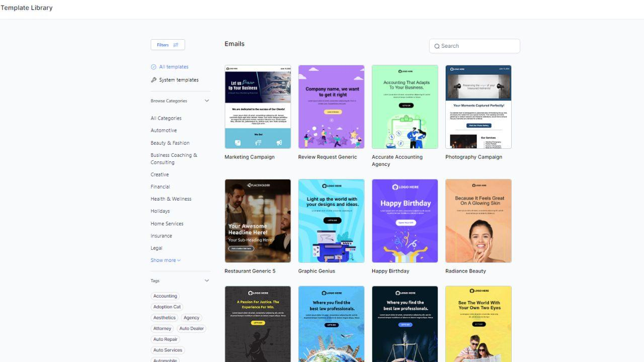Choose the Home Services category
The height and width of the screenshot is (362, 644).
click(x=167, y=224)
